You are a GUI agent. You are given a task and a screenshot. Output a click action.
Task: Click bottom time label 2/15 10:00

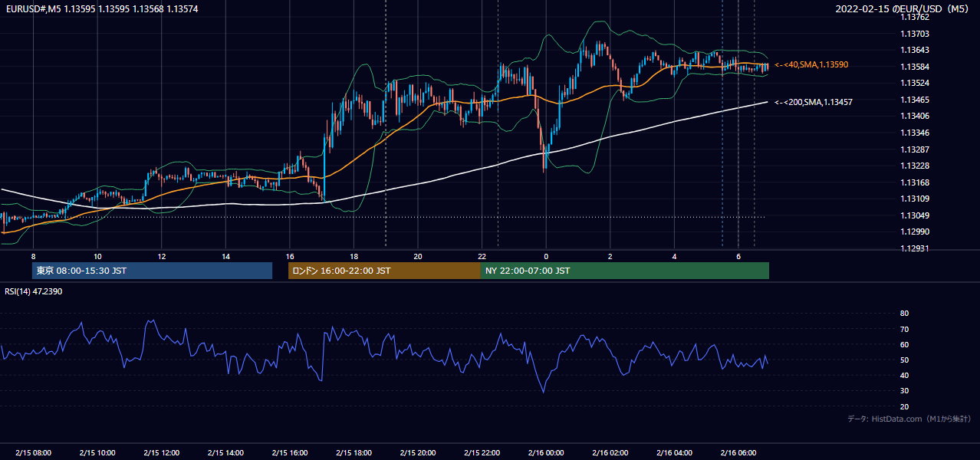(x=97, y=453)
